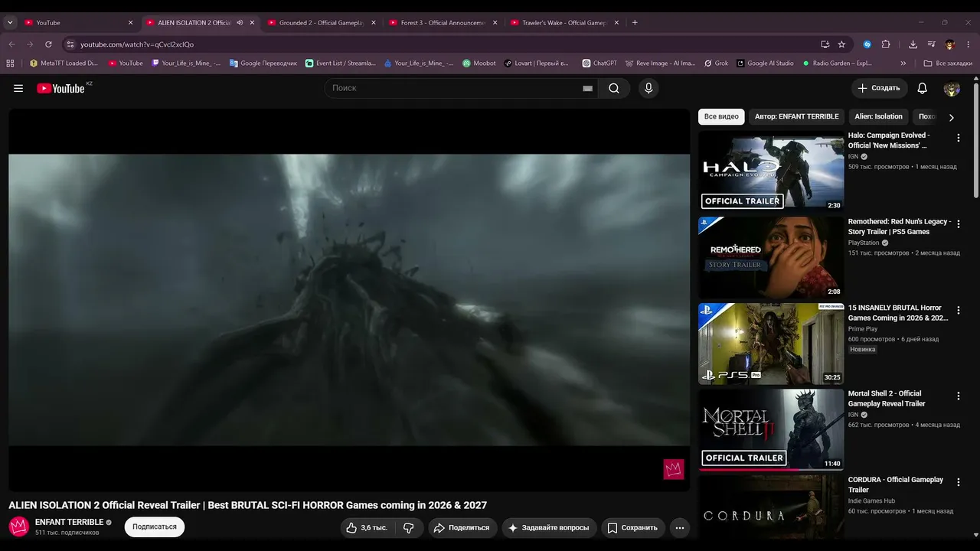Open the Mortal Shell 2 trailer thumbnail
The image size is (980, 551).
pyautogui.click(x=771, y=429)
